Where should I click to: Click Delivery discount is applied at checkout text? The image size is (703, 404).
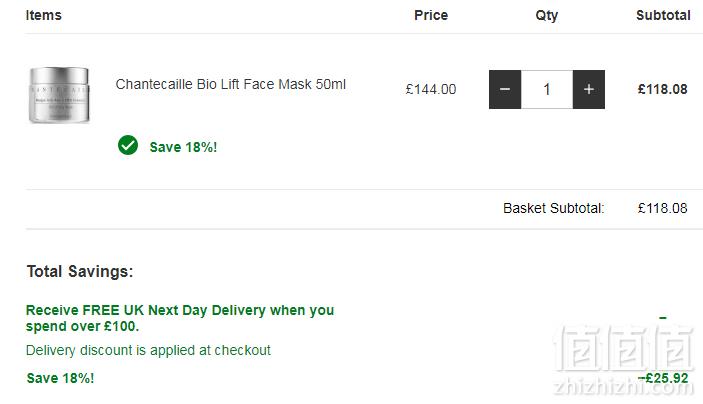tap(148, 350)
